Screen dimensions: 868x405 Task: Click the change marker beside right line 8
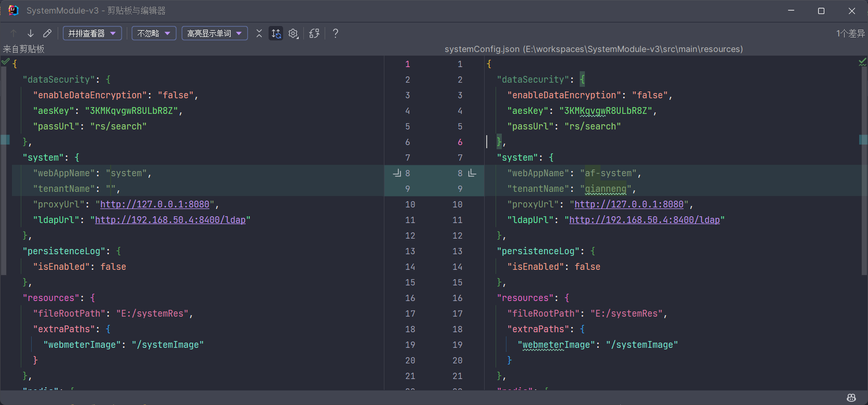472,173
